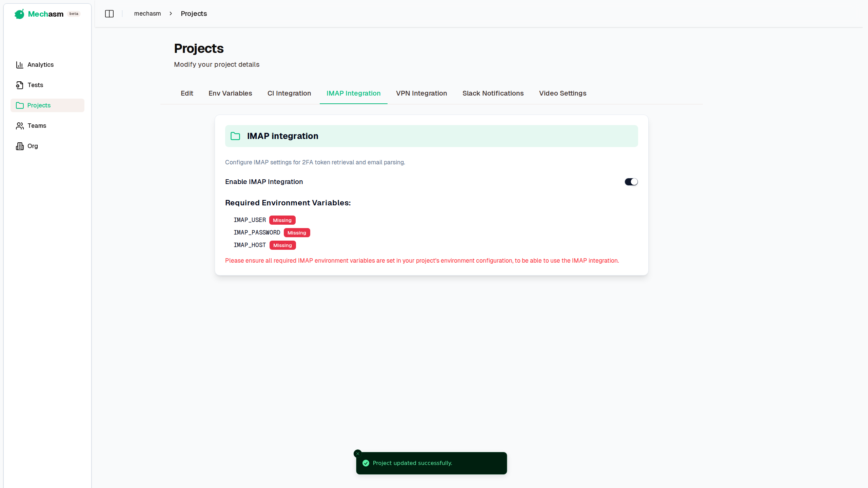Screen dimensions: 868x488
Task: Toggle the sidebar panel icon
Action: [109, 14]
